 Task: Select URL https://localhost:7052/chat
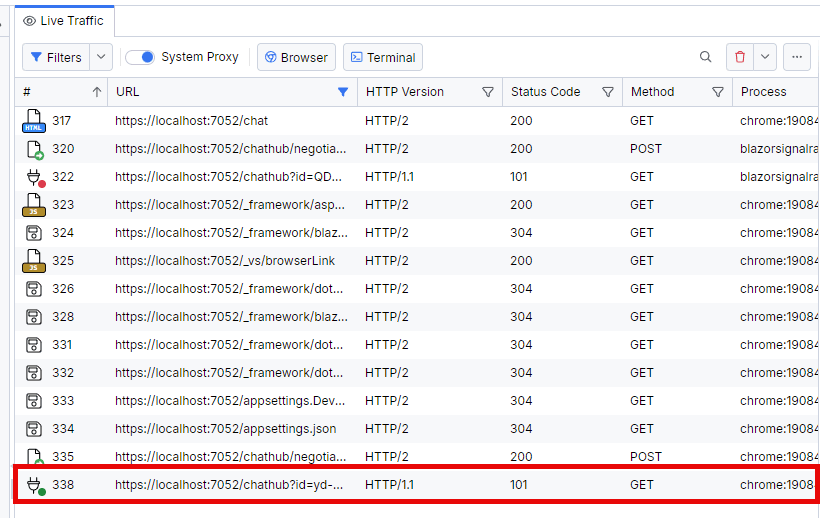[x=191, y=121]
